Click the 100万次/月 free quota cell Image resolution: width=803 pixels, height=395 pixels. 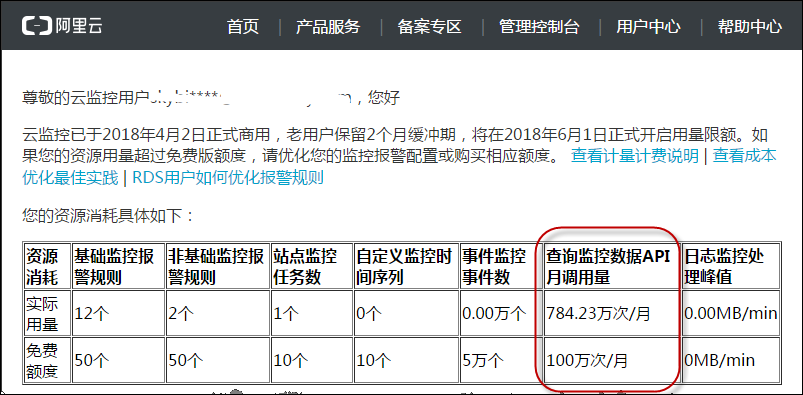click(609, 360)
